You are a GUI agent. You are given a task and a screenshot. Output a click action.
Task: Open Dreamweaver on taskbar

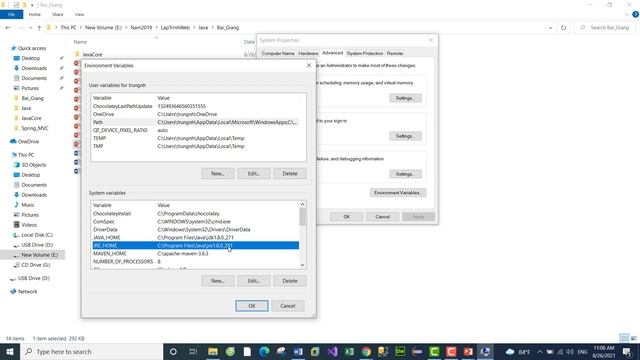click(x=400, y=351)
